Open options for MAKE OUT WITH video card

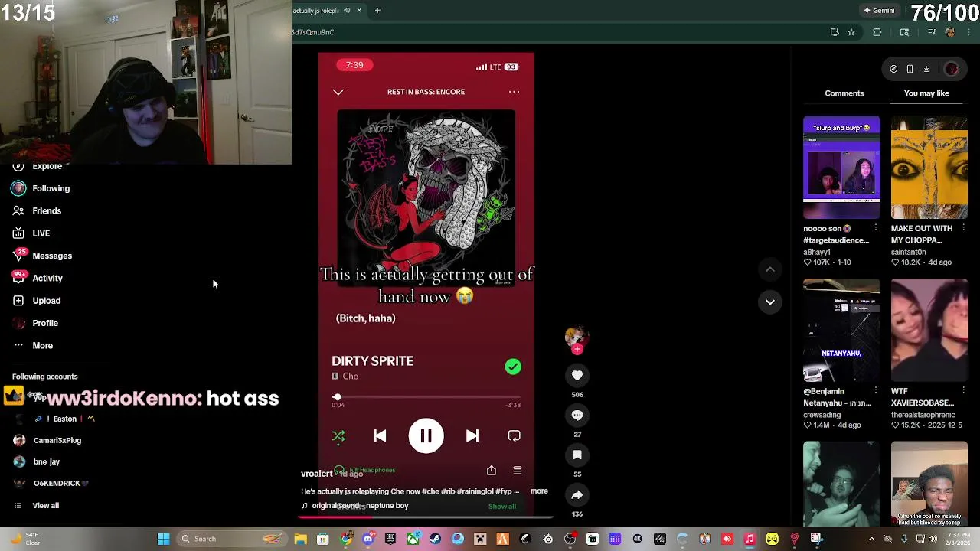pyautogui.click(x=964, y=228)
